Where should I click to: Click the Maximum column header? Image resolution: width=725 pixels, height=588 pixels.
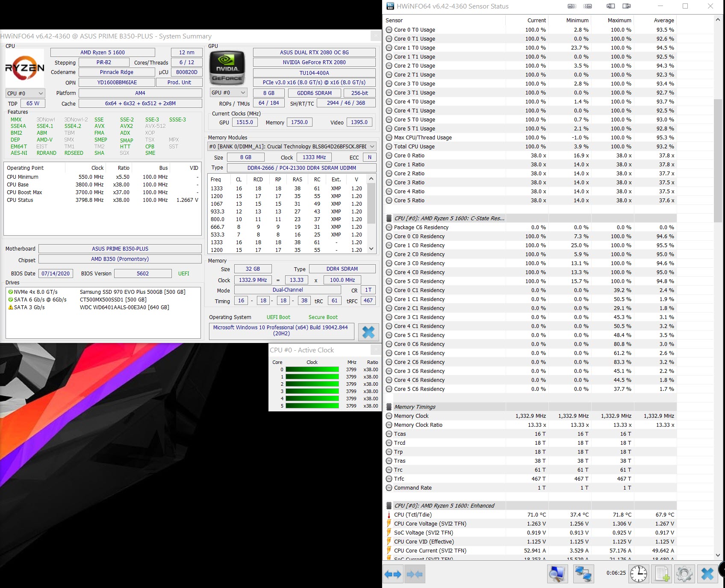(x=613, y=20)
